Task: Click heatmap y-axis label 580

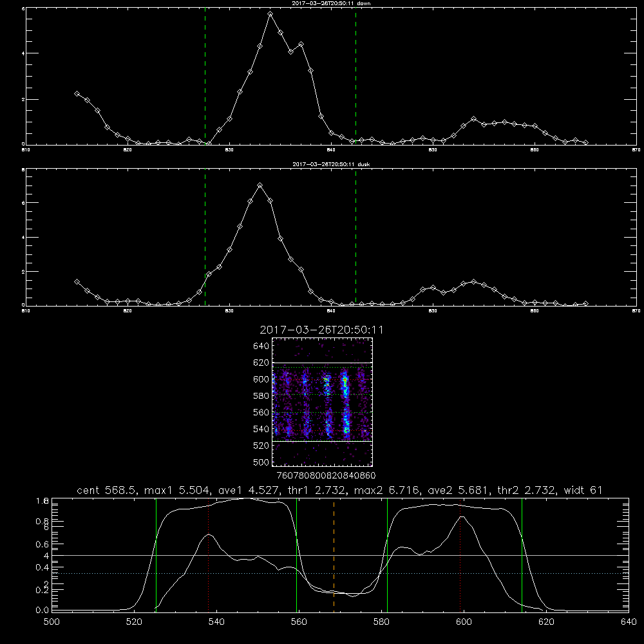Action: tap(261, 396)
